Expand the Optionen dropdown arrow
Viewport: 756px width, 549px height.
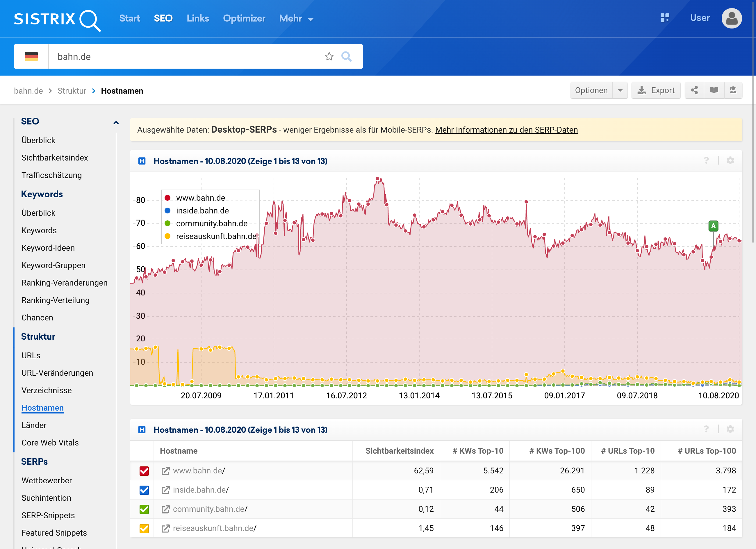tap(620, 90)
